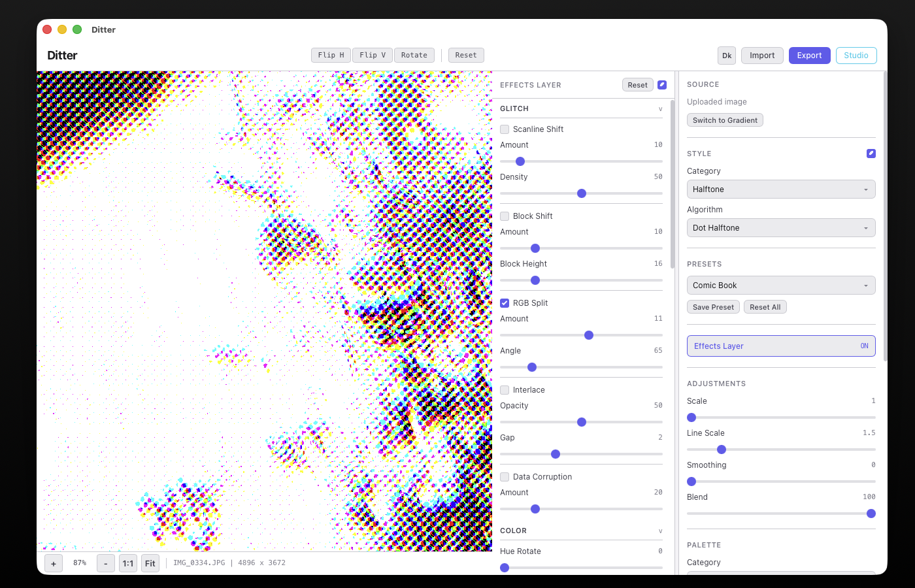Image resolution: width=915 pixels, height=588 pixels.
Task: Open the Halftone category dropdown
Action: tap(781, 189)
